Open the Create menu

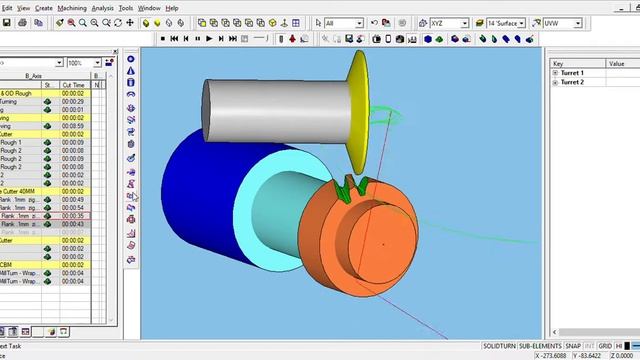[44, 8]
